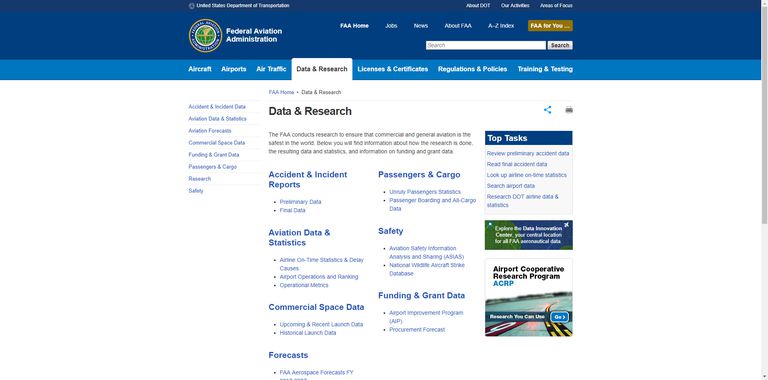
Task: Open the Airports navigation tab
Action: click(x=234, y=69)
